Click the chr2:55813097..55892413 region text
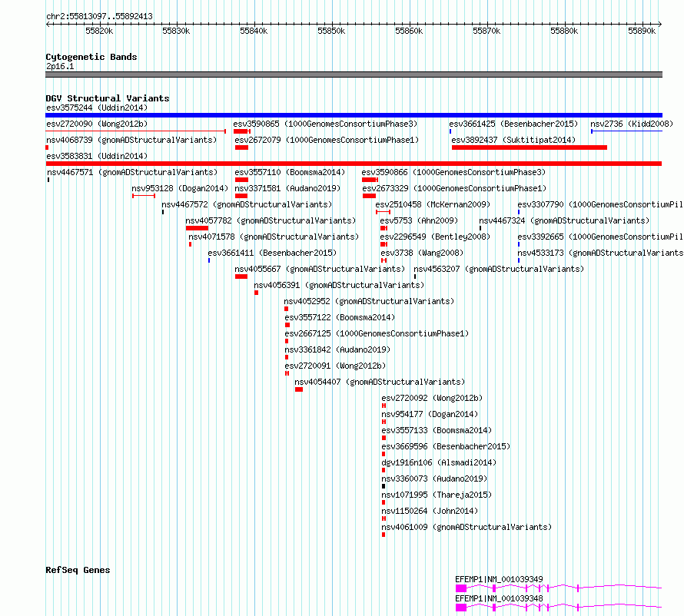The width and height of the screenshot is (684, 616). (x=99, y=17)
